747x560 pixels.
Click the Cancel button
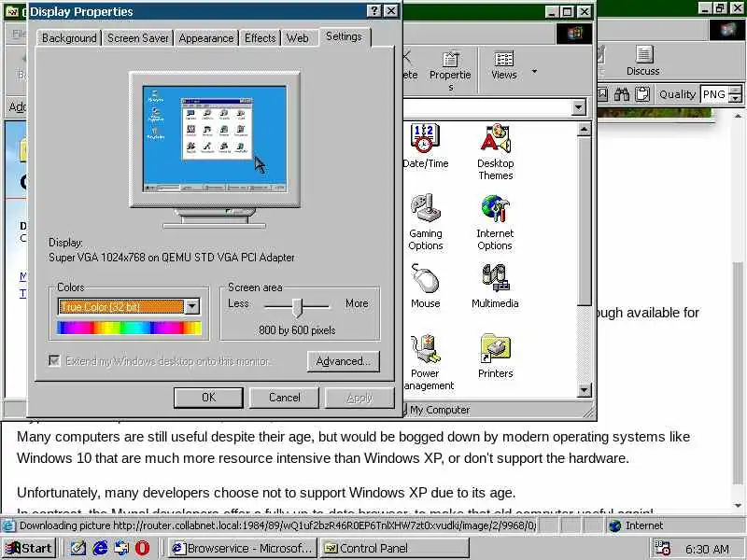point(285,398)
